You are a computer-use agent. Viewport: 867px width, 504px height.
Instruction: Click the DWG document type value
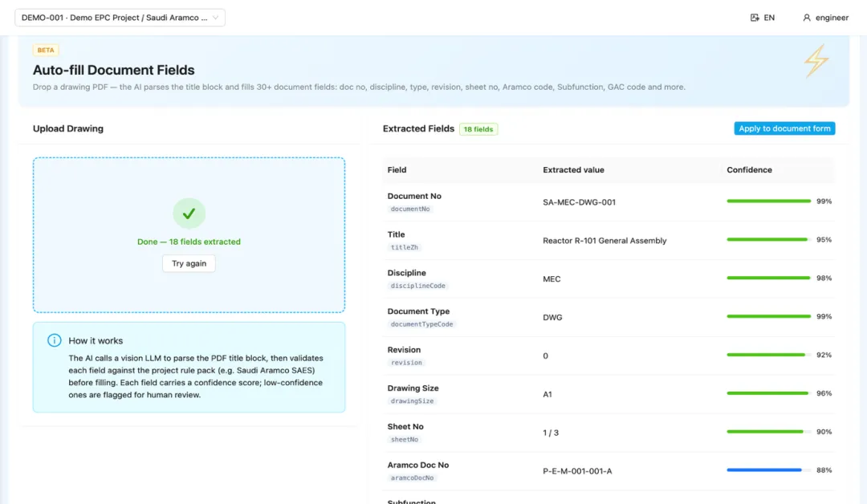click(552, 317)
